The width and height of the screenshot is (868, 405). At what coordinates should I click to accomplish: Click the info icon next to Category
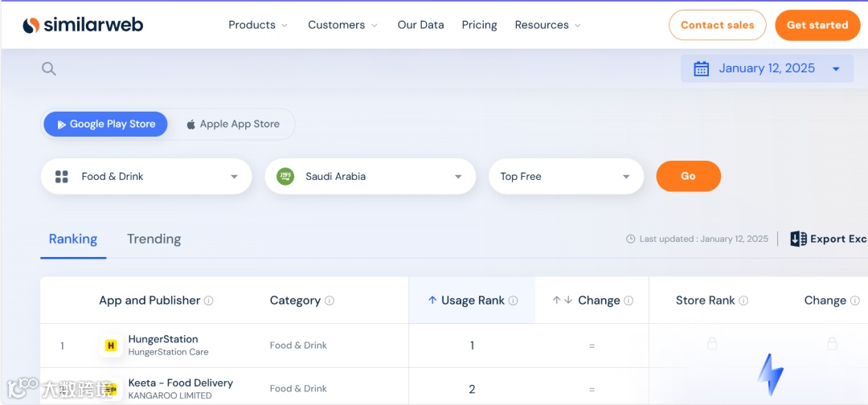pyautogui.click(x=330, y=301)
